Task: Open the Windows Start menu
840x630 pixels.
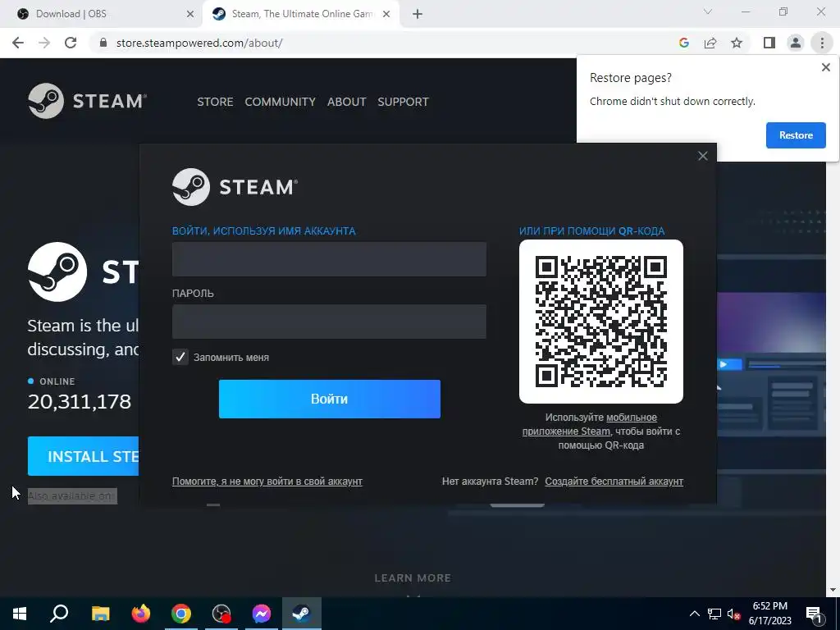Action: pos(20,614)
